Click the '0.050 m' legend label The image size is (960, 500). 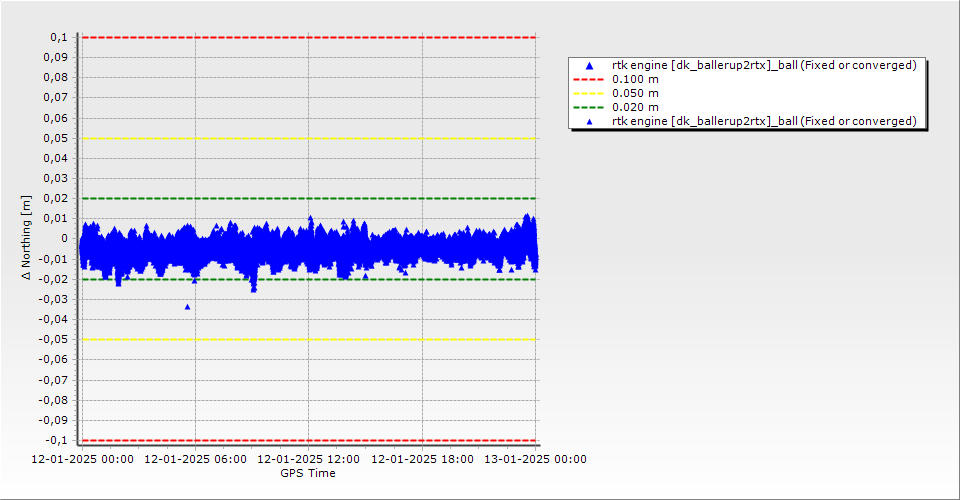click(636, 94)
